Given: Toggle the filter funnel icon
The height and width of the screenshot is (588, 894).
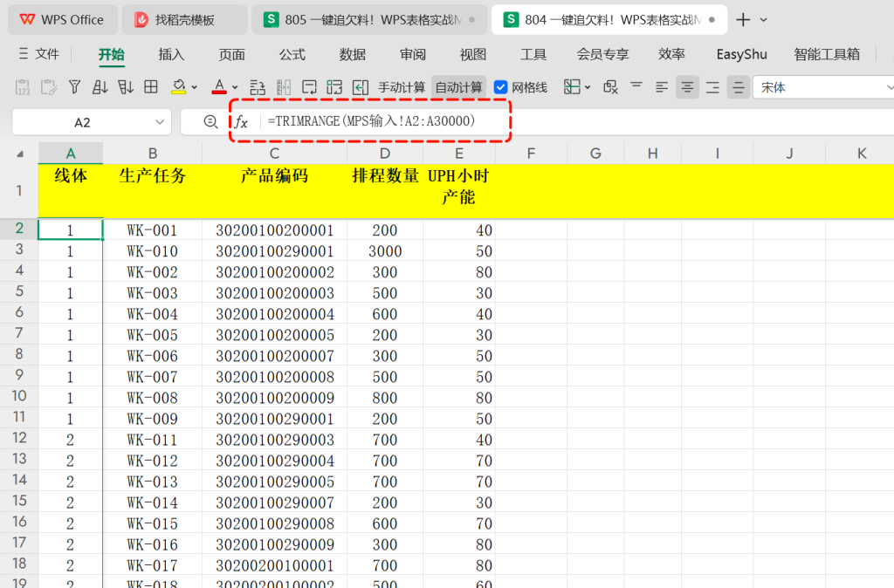Looking at the screenshot, I should coord(74,87).
